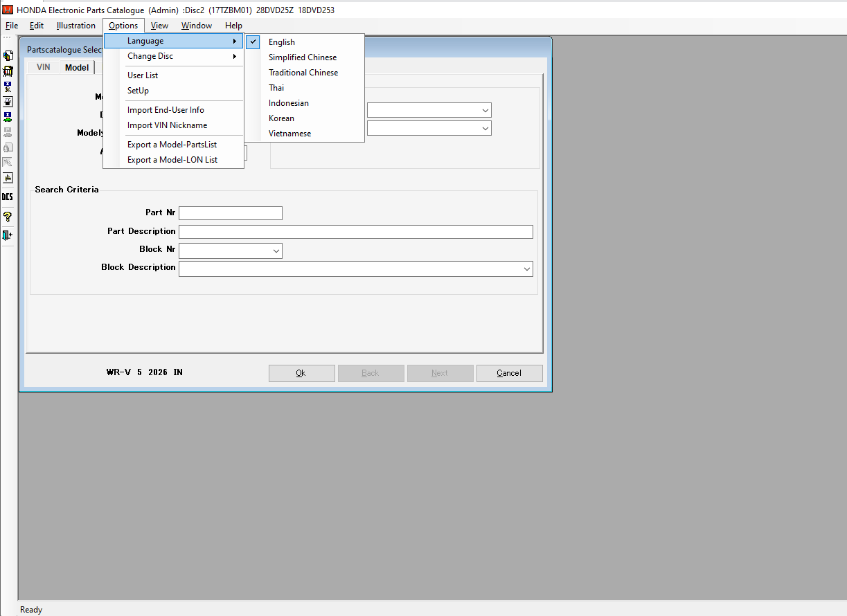
Task: Click the magician hat toolbar icon
Action: pyautogui.click(x=8, y=102)
